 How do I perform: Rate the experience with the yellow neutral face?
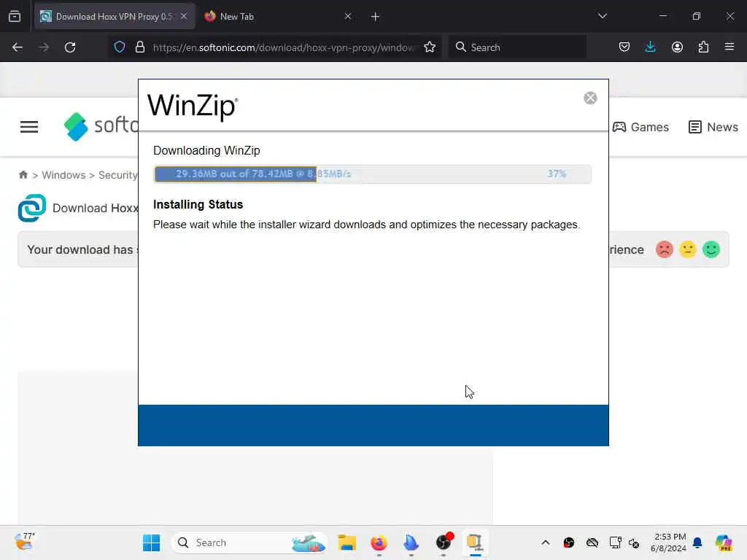[687, 249]
